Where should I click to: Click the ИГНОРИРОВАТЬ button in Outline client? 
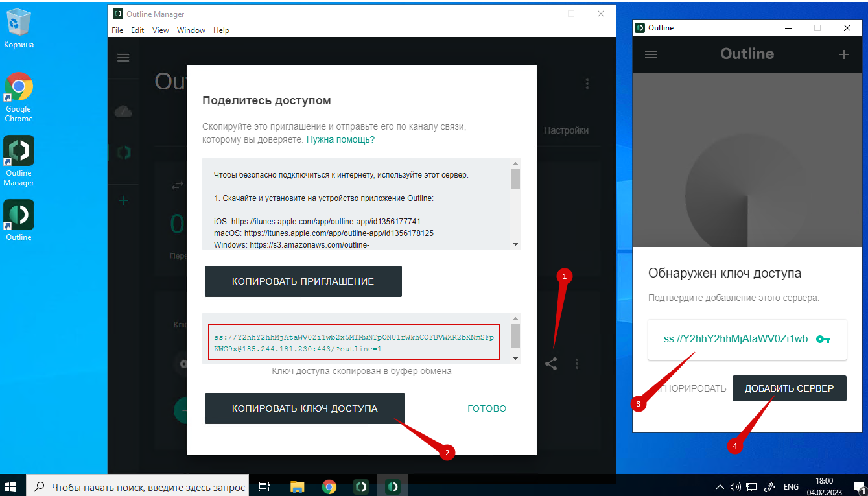[691, 388]
